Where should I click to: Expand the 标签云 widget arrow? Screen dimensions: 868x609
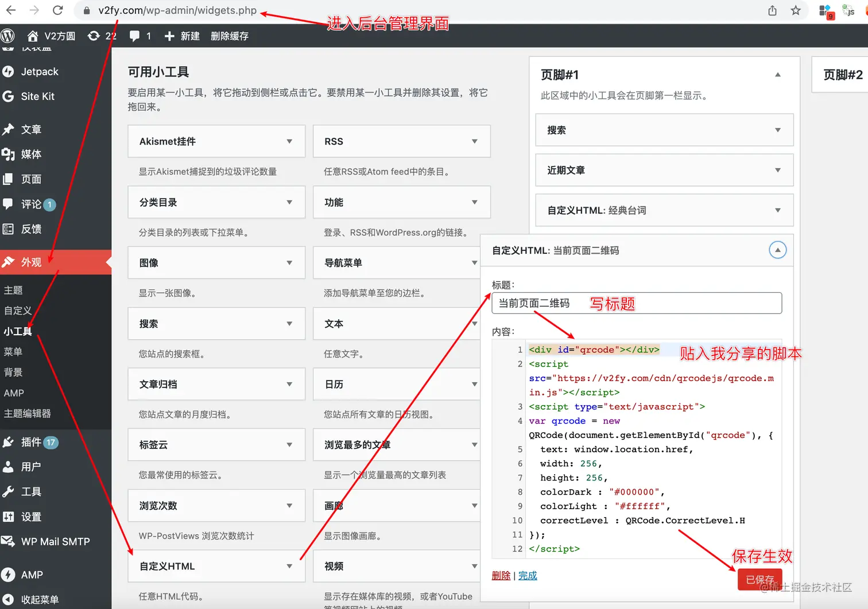point(289,445)
